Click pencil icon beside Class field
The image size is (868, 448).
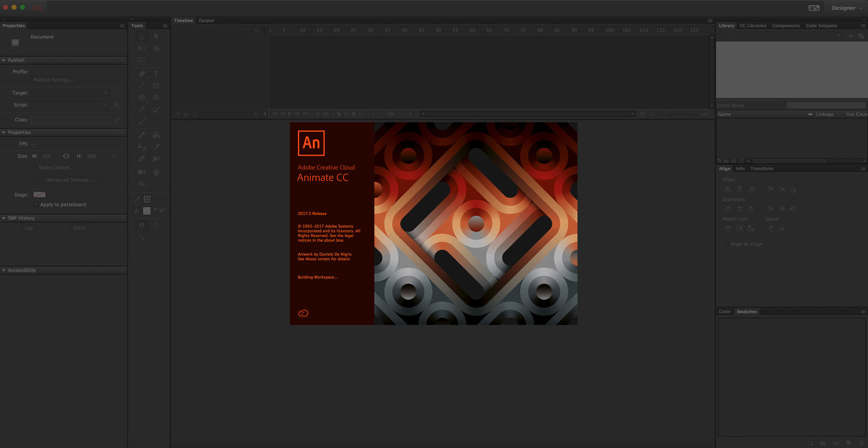(116, 120)
